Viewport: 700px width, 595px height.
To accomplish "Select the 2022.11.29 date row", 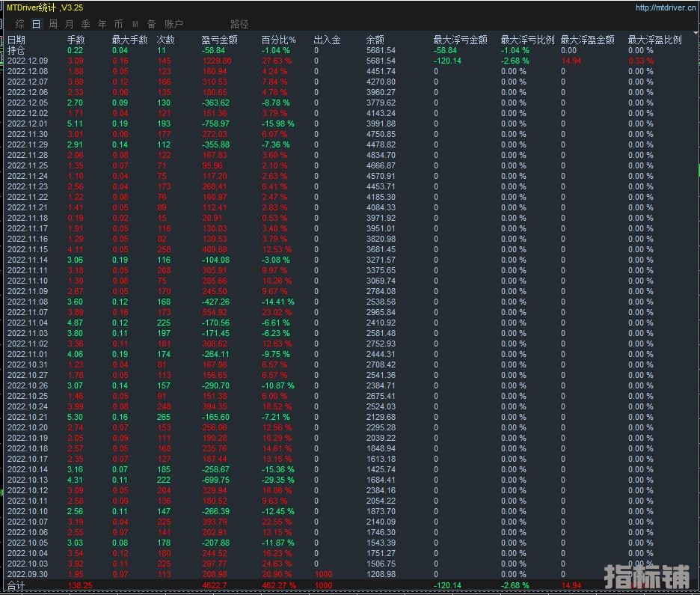I will [x=349, y=144].
